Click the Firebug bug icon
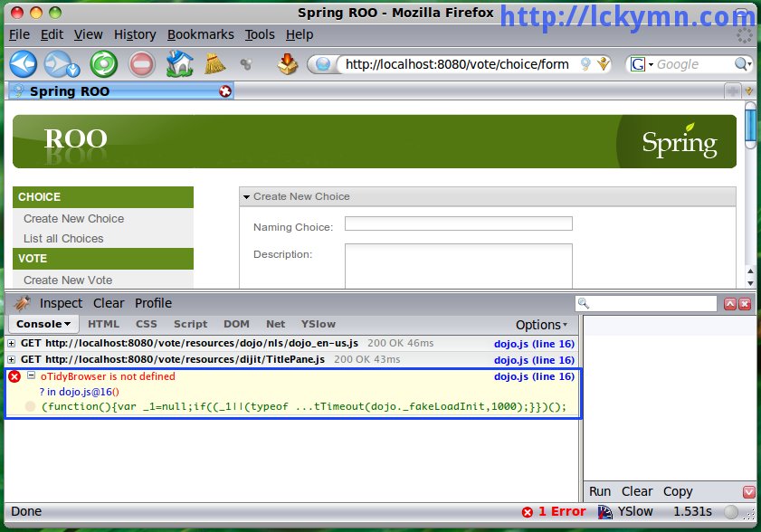 (x=22, y=303)
